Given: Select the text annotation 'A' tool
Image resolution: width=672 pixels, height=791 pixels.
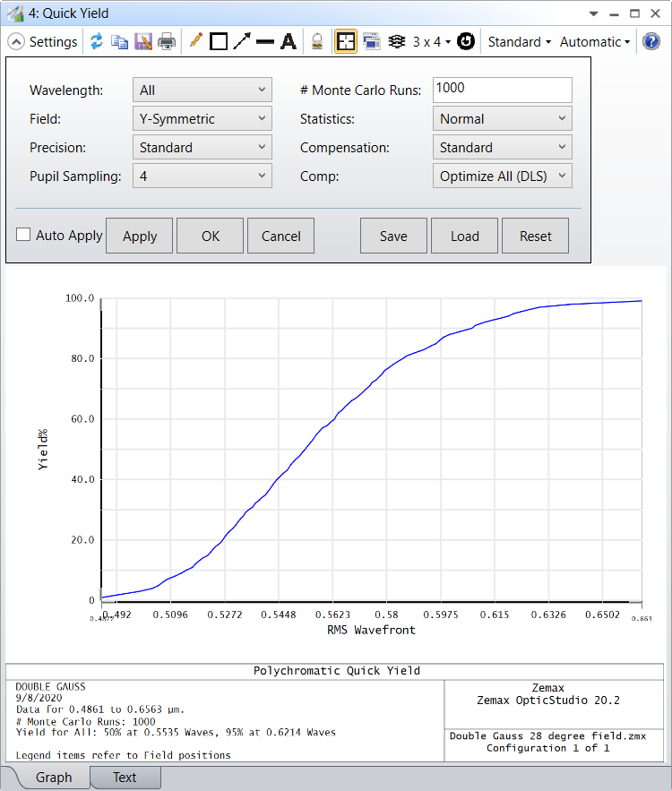Looking at the screenshot, I should [x=288, y=42].
